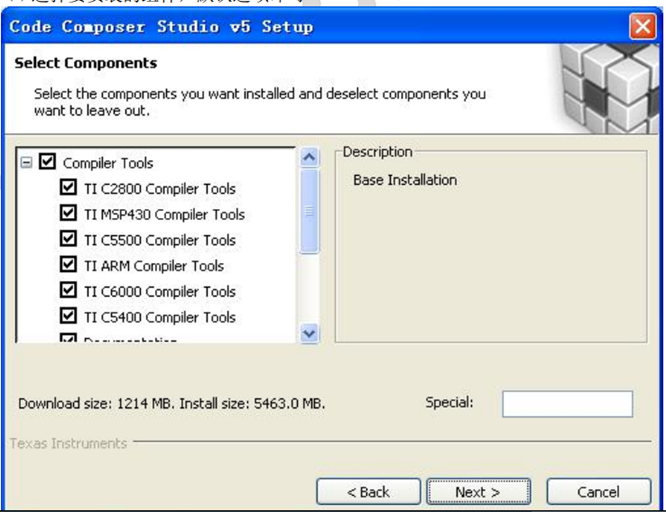666x512 pixels.
Task: Proceed with the Next > button
Action: (478, 492)
